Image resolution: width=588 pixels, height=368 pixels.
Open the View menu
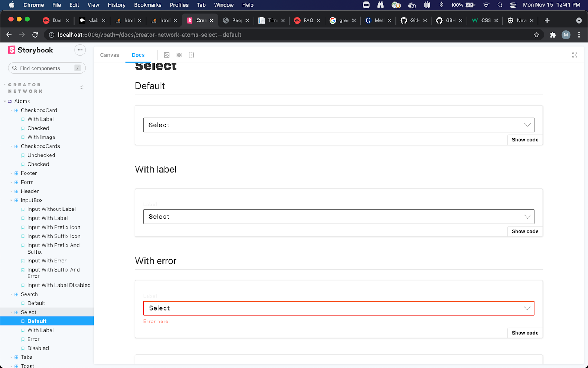[93, 5]
